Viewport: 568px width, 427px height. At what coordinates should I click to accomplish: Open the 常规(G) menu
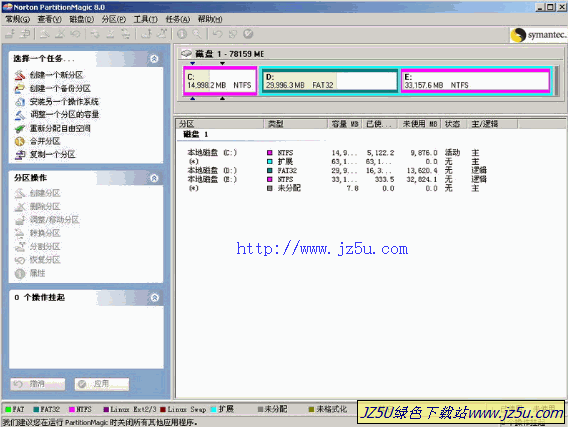point(17,19)
